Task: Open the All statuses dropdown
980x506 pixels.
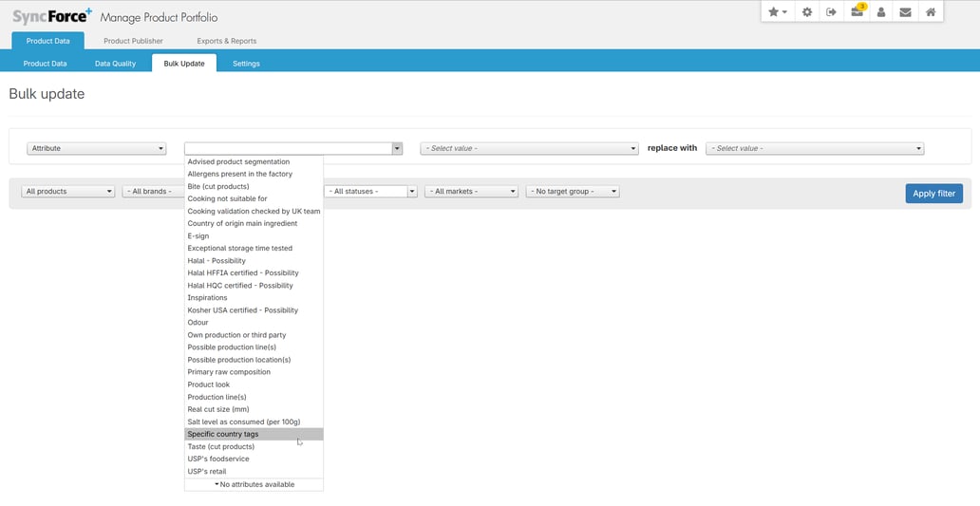Action: [x=370, y=191]
